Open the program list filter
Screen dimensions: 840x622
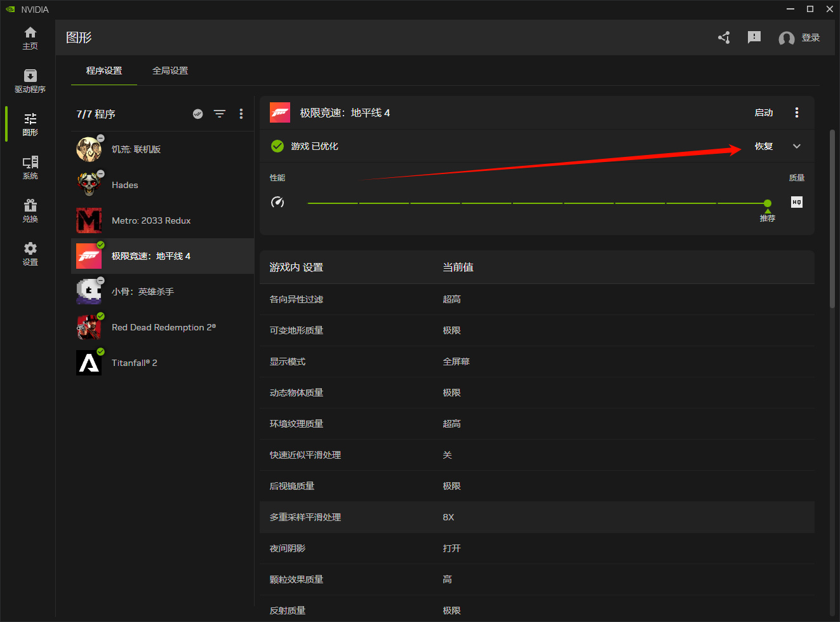click(x=220, y=114)
